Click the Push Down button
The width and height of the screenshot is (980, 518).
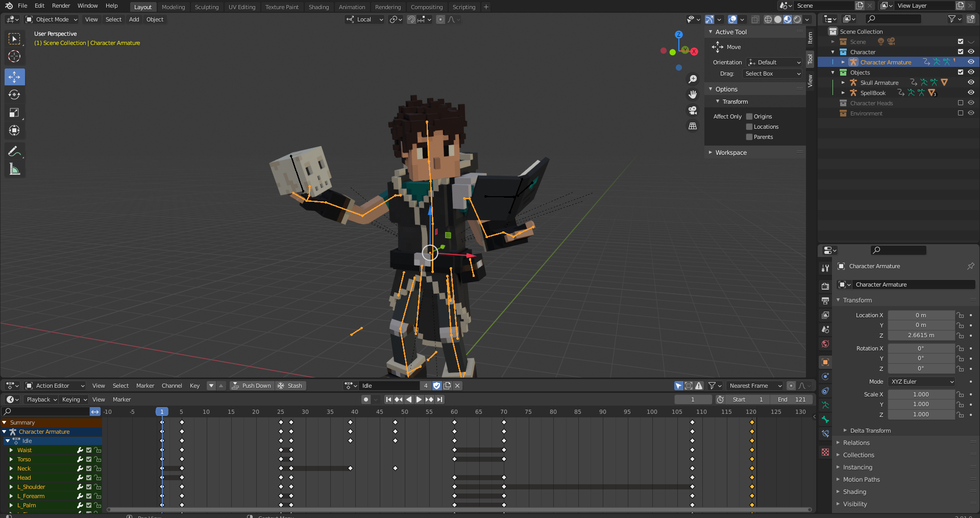point(252,386)
